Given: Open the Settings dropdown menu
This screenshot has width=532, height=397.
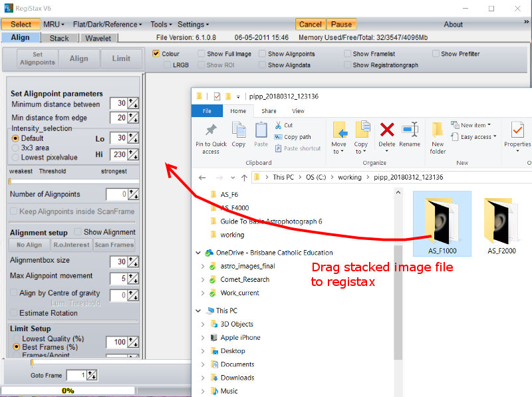Looking at the screenshot, I should 193,25.
